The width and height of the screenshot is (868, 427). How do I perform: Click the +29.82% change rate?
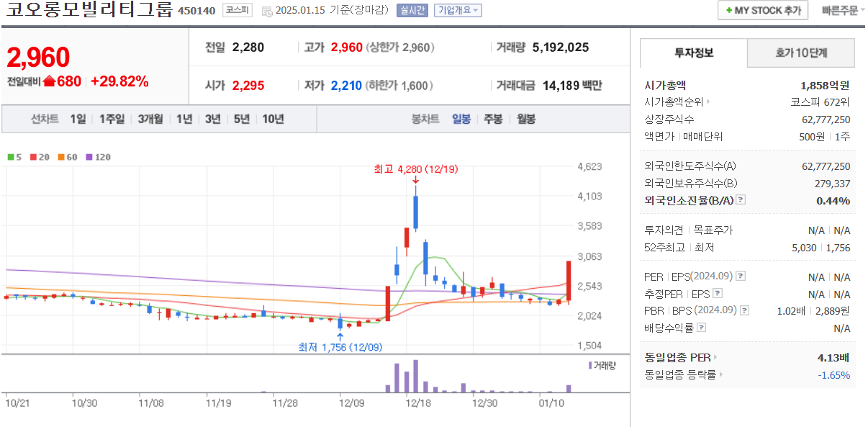(119, 81)
